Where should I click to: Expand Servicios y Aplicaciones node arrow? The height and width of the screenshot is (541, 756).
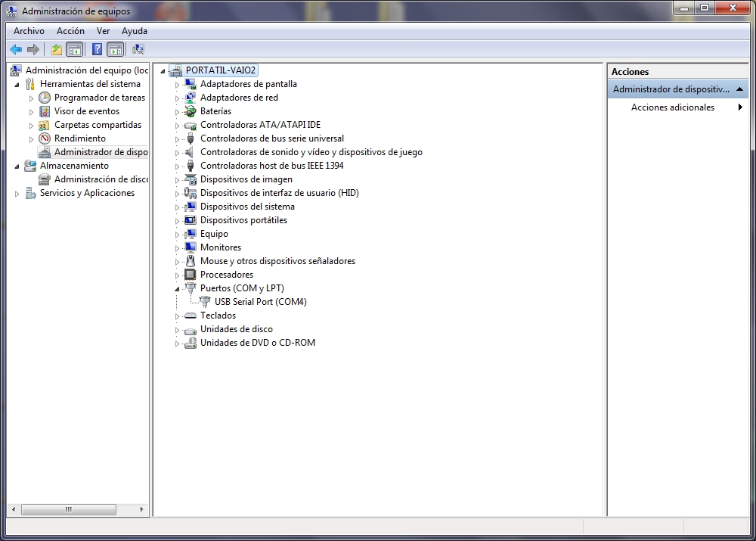[17, 194]
